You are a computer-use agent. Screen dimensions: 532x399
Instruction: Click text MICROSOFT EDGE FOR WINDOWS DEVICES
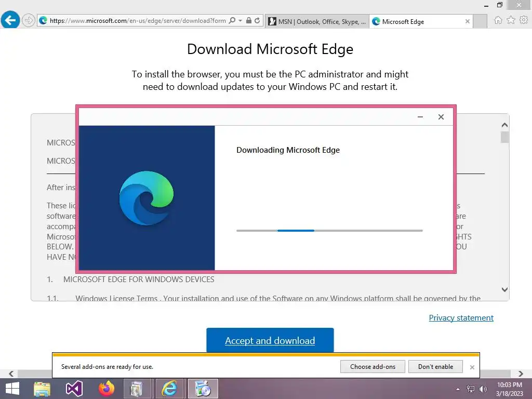point(139,279)
